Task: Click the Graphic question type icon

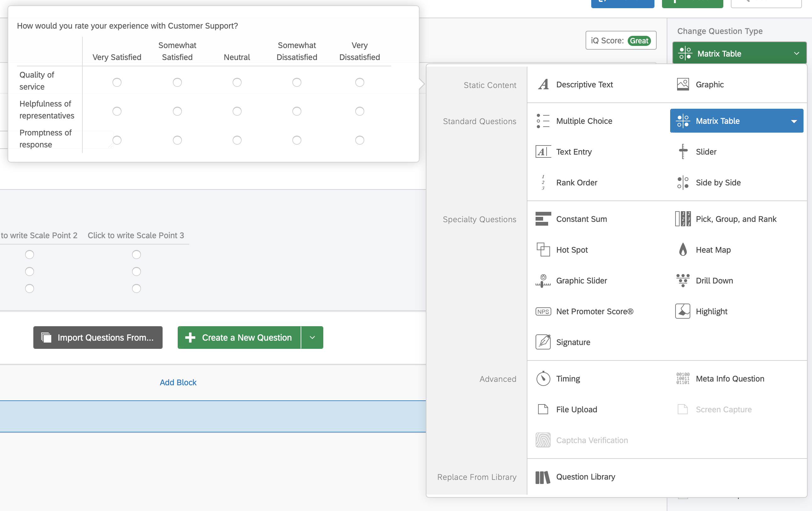Action: click(682, 85)
